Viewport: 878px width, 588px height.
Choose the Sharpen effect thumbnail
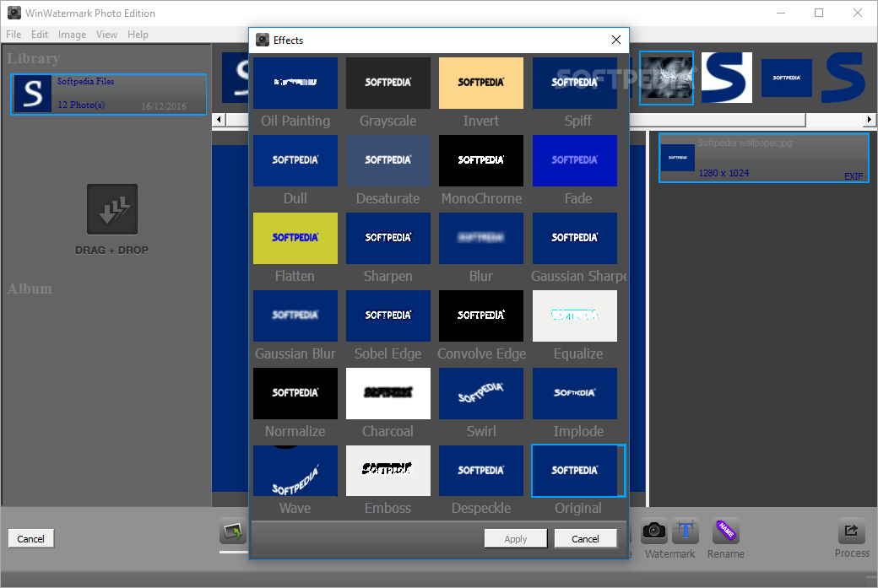coord(388,239)
